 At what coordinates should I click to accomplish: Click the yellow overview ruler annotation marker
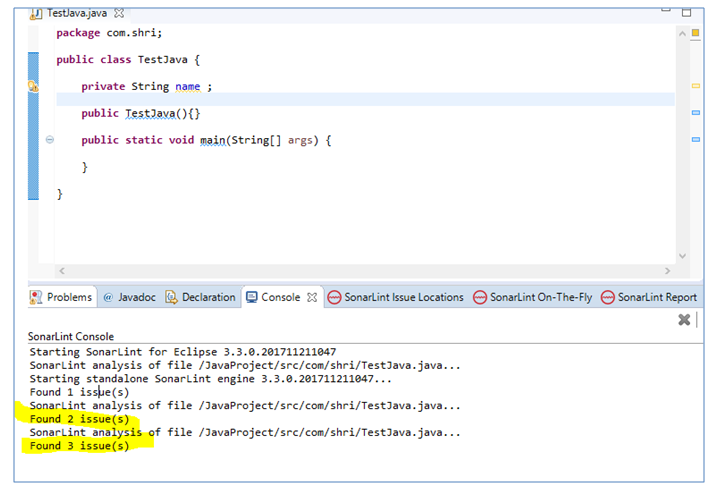[x=696, y=87]
